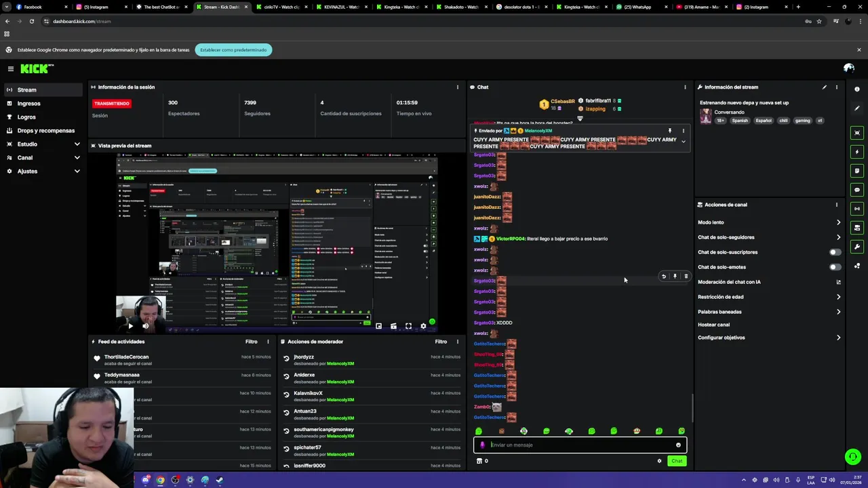Expand the Estudio sidebar section
The height and width of the screenshot is (488, 868).
(x=77, y=144)
